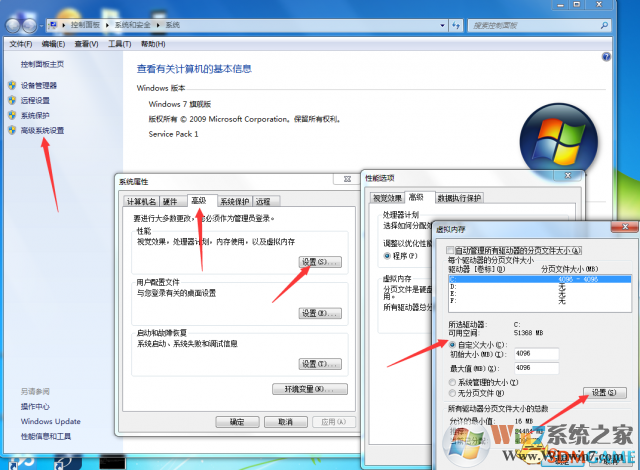This screenshot has height=470, width=640.
Task: Toggle 自动管理所有驱动器的分页文件大小 checkbox
Action: (450, 250)
